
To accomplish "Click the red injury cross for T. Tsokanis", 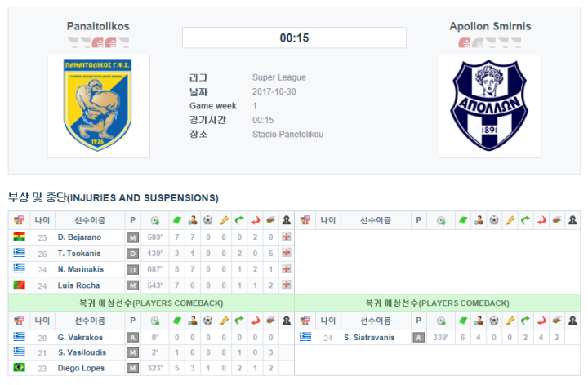I will click(x=287, y=253).
